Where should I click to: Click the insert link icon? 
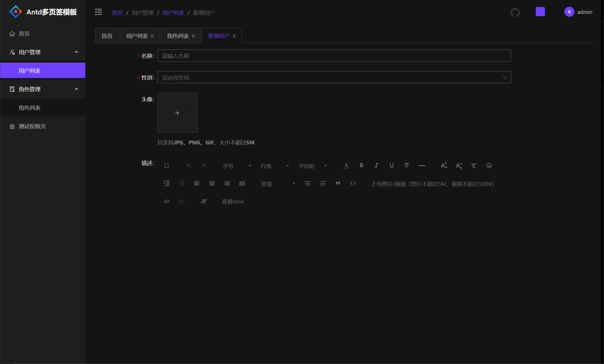coord(166,201)
